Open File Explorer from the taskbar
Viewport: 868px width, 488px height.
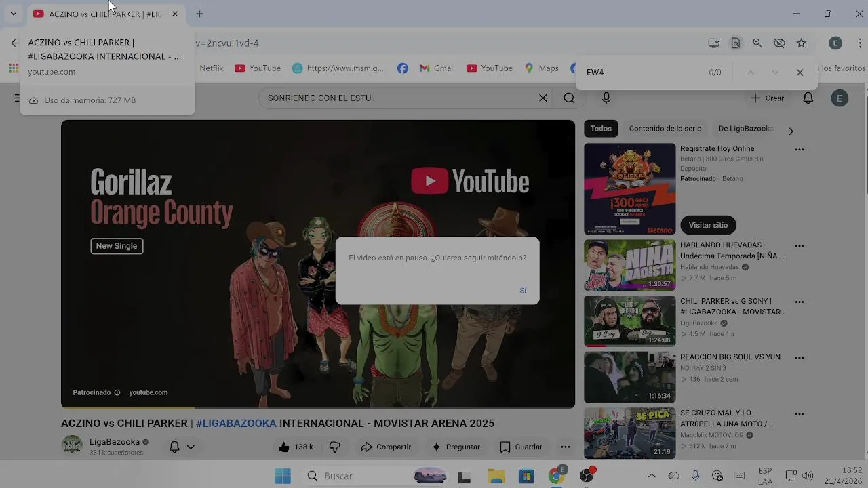496,476
